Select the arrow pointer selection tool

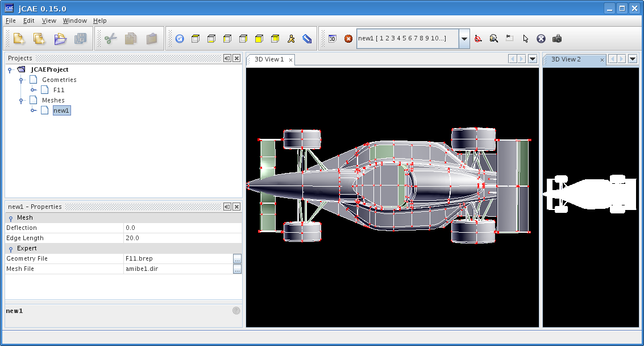point(525,39)
